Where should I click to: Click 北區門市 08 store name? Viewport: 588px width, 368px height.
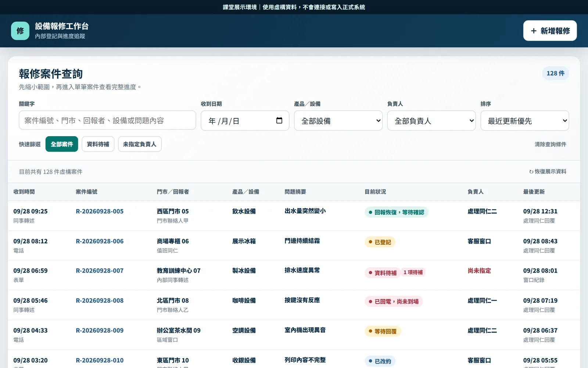[x=173, y=300]
